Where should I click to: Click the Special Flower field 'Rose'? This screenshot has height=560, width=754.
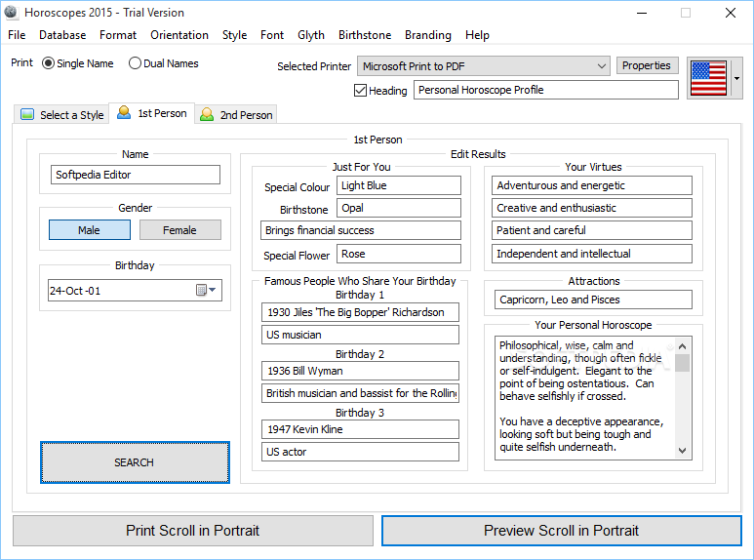click(399, 254)
